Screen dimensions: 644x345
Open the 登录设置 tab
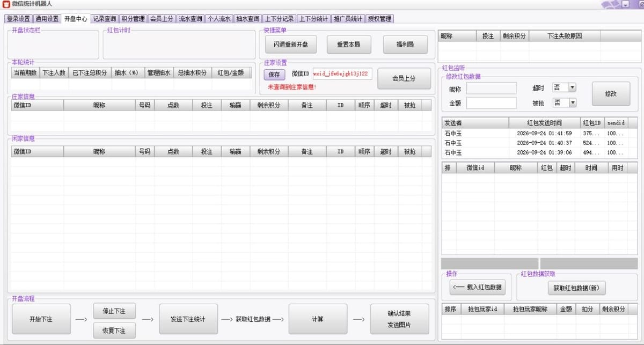[x=18, y=19]
